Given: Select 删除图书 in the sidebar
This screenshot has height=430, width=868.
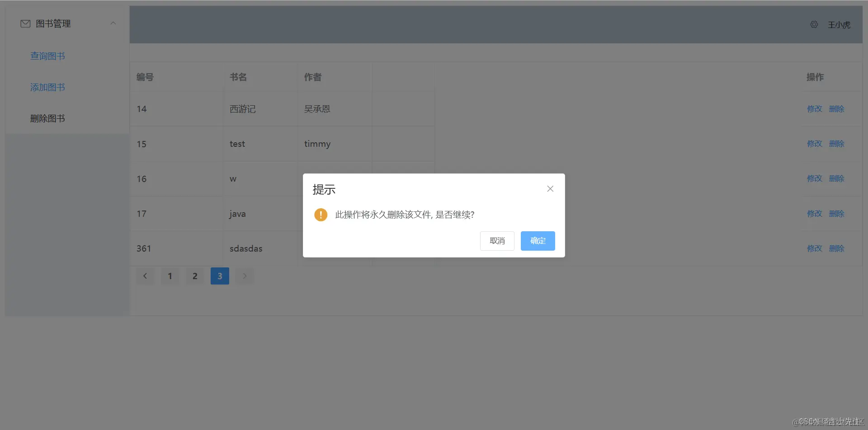Looking at the screenshot, I should tap(47, 118).
